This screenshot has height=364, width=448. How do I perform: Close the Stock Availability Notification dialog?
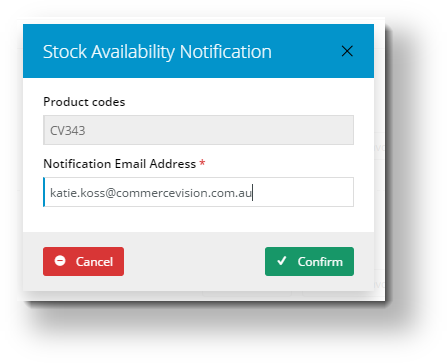coord(347,51)
